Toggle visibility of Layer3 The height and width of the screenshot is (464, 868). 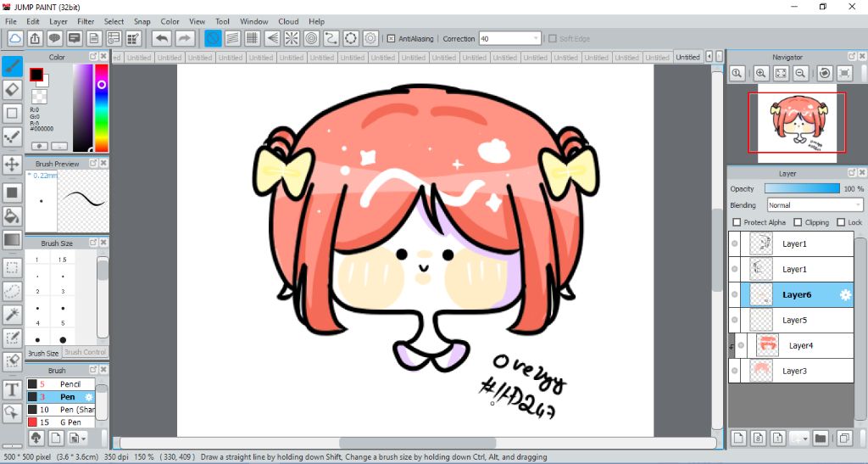pyautogui.click(x=735, y=371)
